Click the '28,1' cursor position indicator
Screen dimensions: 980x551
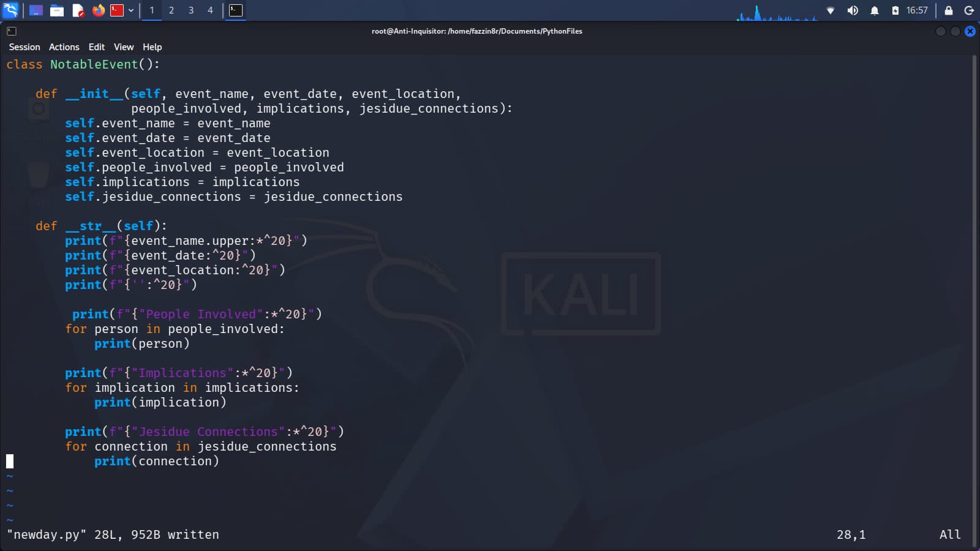(851, 534)
